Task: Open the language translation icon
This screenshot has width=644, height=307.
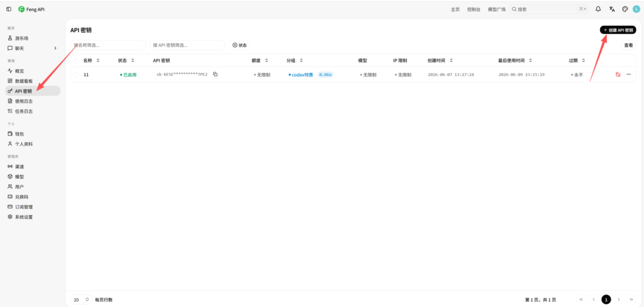Action: tap(612, 9)
